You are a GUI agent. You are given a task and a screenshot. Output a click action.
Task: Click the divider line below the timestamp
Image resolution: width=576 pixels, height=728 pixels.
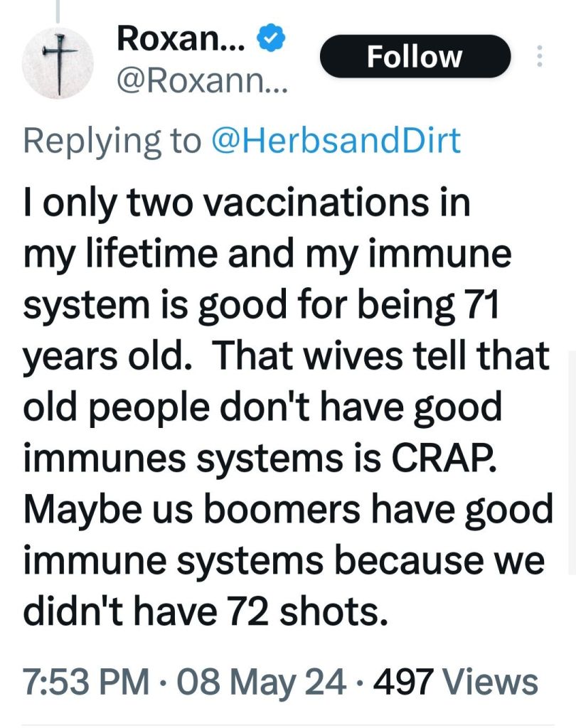[x=288, y=725]
